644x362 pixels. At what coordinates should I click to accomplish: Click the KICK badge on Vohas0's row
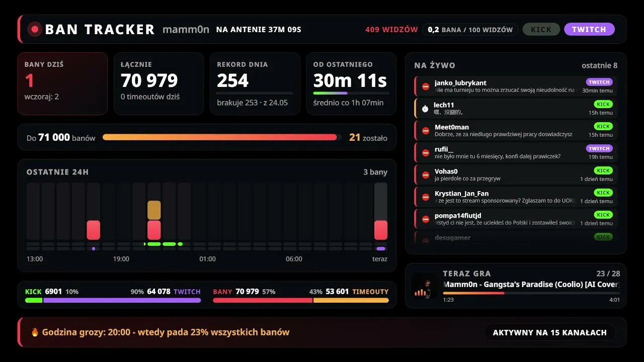click(x=603, y=170)
